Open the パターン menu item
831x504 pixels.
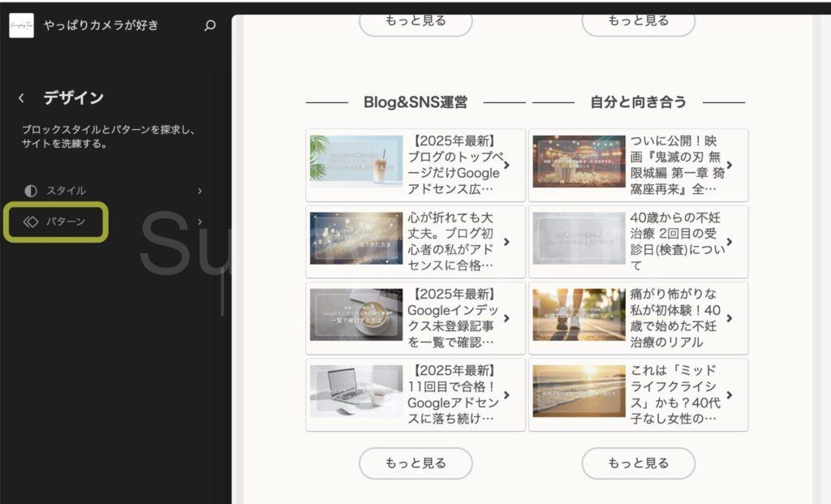click(x=66, y=222)
